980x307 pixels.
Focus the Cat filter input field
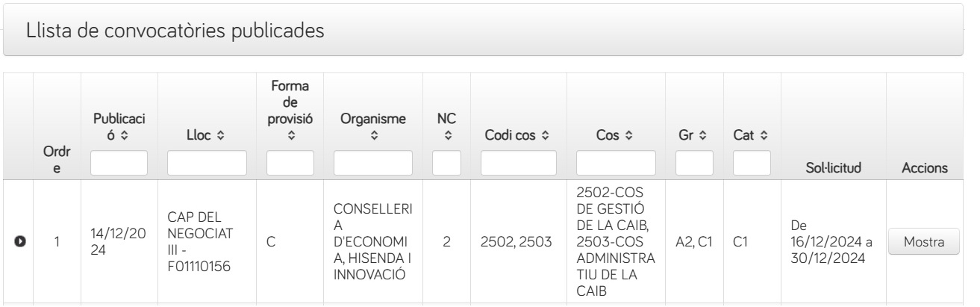tap(750, 163)
